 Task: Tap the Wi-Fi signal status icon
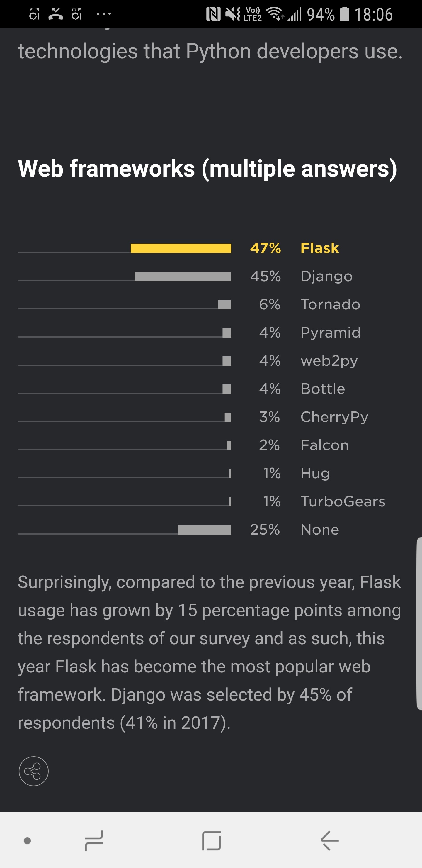275,14
